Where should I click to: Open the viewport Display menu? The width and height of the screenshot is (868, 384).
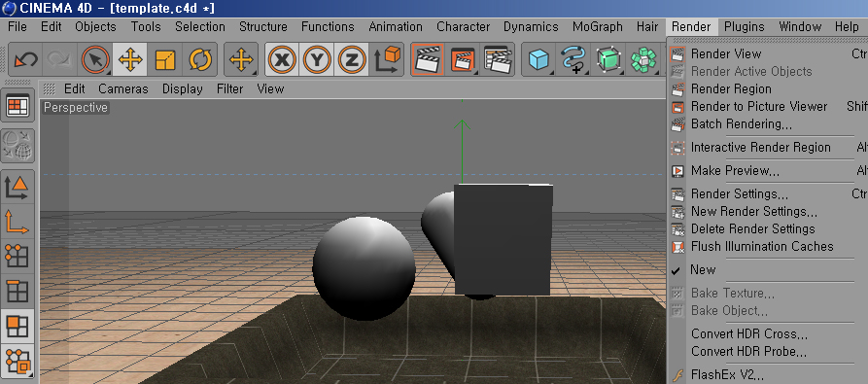(182, 88)
